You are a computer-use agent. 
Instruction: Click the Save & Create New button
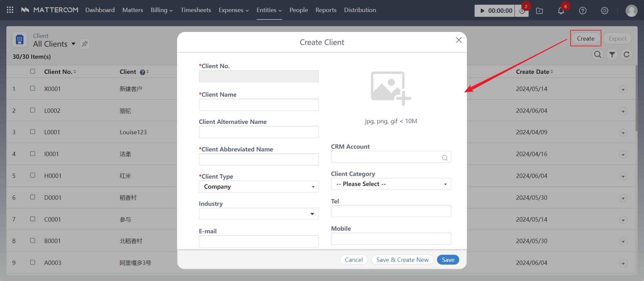(402, 260)
